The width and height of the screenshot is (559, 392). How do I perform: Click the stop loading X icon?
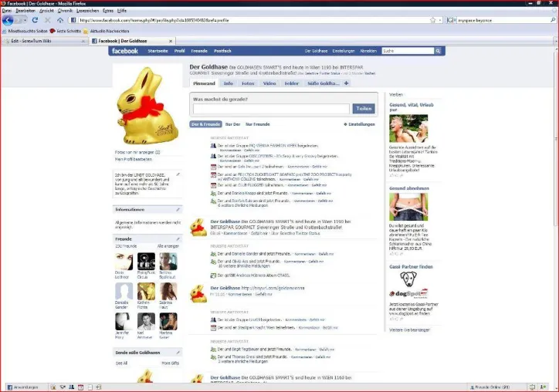coord(47,20)
